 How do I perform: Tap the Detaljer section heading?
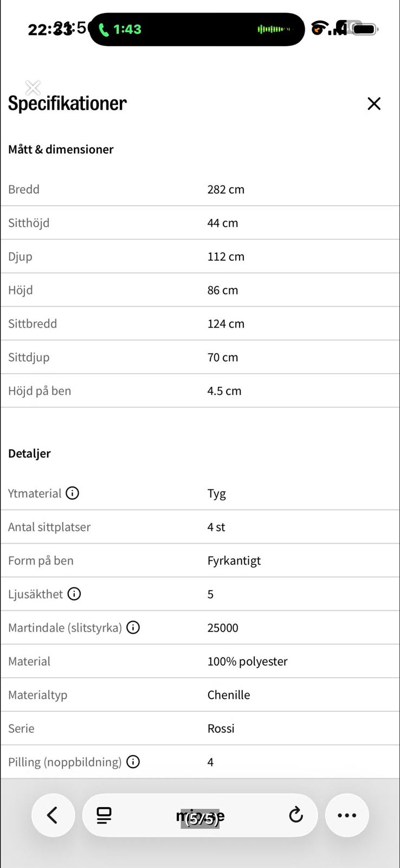tap(29, 454)
